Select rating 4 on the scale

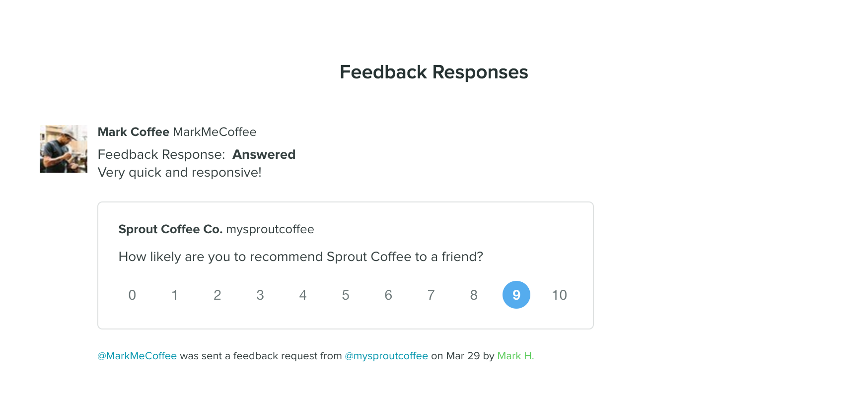pos(303,295)
